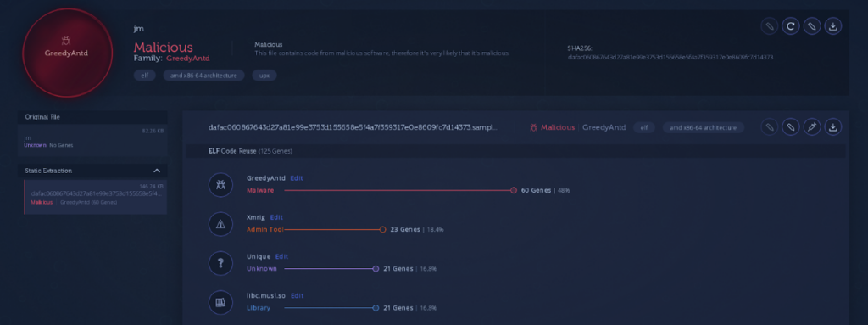Viewport: 868px width, 325px height.
Task: Click amd x86-64 architecture tag in sample row
Action: 703,127
